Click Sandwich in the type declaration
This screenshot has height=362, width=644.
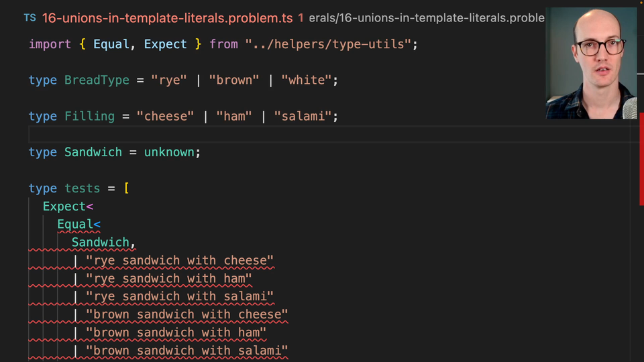point(93,152)
